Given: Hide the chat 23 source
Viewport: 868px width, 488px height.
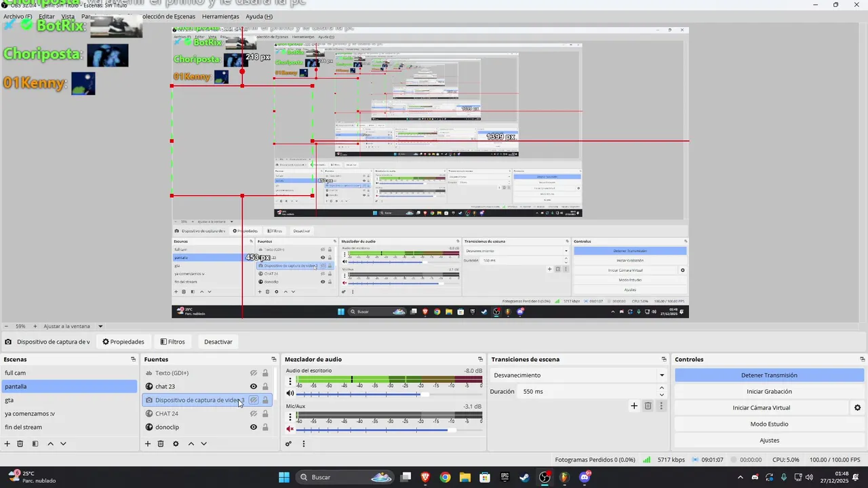Looking at the screenshot, I should [x=254, y=386].
